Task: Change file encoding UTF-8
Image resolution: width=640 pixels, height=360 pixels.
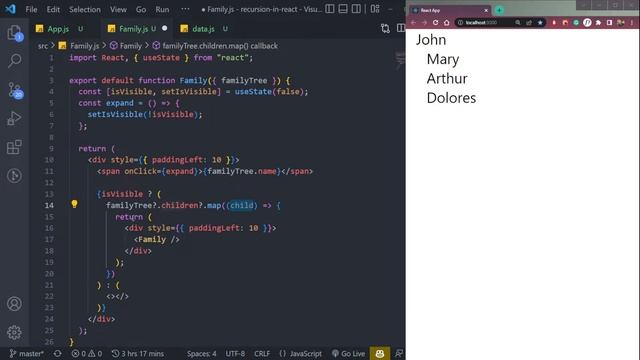Action: pos(235,353)
